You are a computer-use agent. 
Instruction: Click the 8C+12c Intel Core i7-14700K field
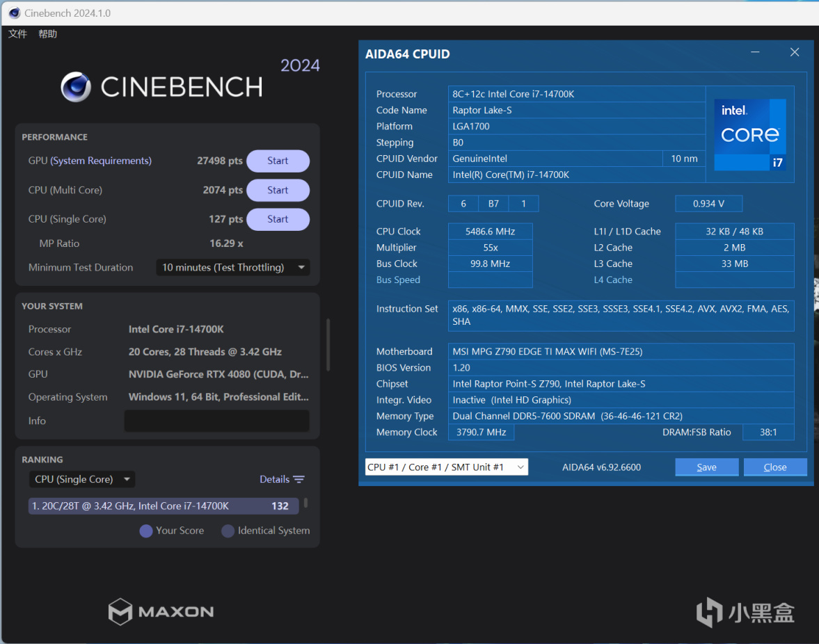coord(577,94)
